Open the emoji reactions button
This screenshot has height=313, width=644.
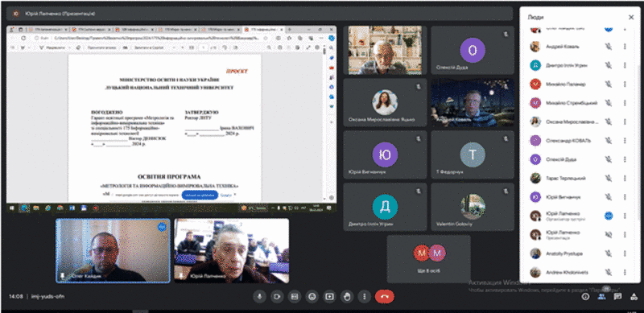pyautogui.click(x=312, y=296)
